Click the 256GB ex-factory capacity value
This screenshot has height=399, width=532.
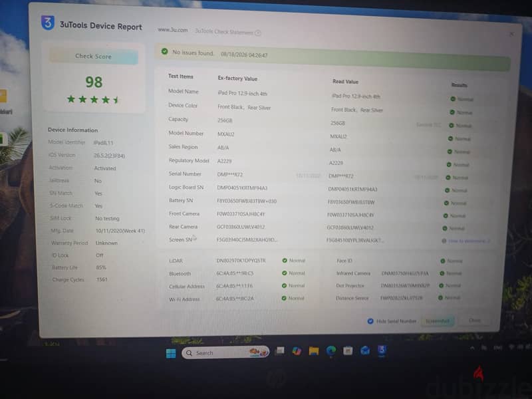pos(225,120)
